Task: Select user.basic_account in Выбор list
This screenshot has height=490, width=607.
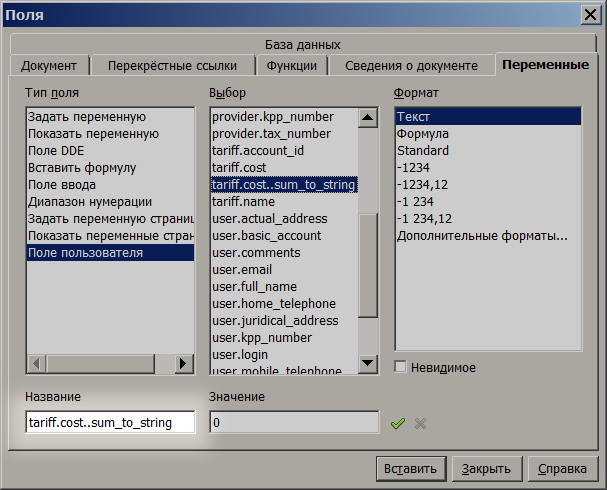Action: 285,236
